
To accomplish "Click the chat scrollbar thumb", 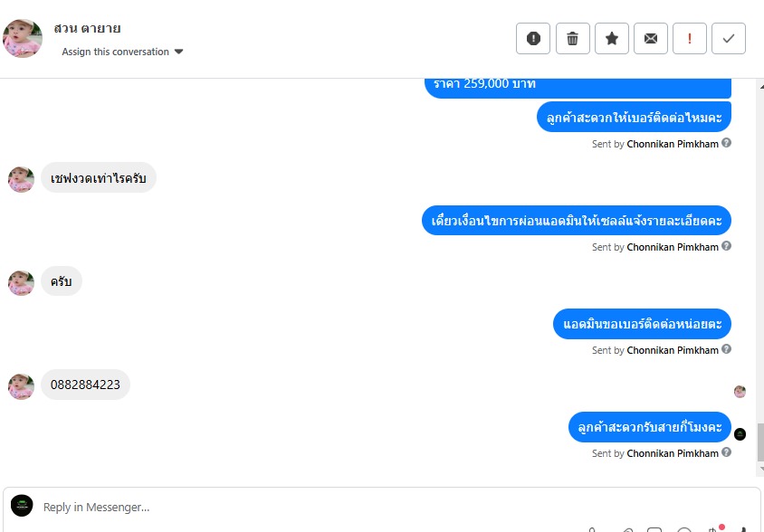I will tap(760, 442).
